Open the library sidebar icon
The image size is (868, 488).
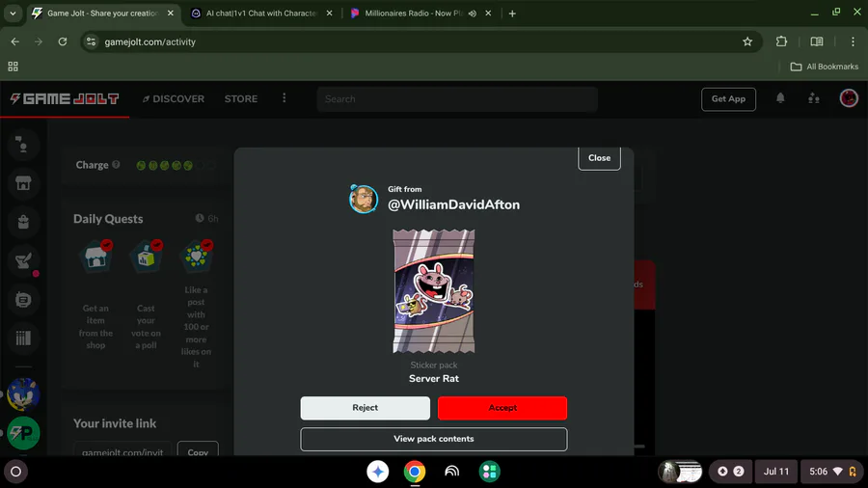[x=23, y=339]
